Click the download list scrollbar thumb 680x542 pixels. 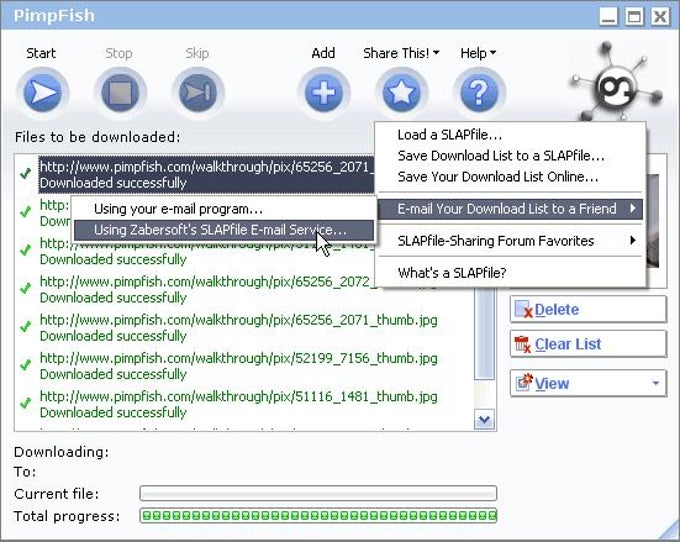point(484,334)
